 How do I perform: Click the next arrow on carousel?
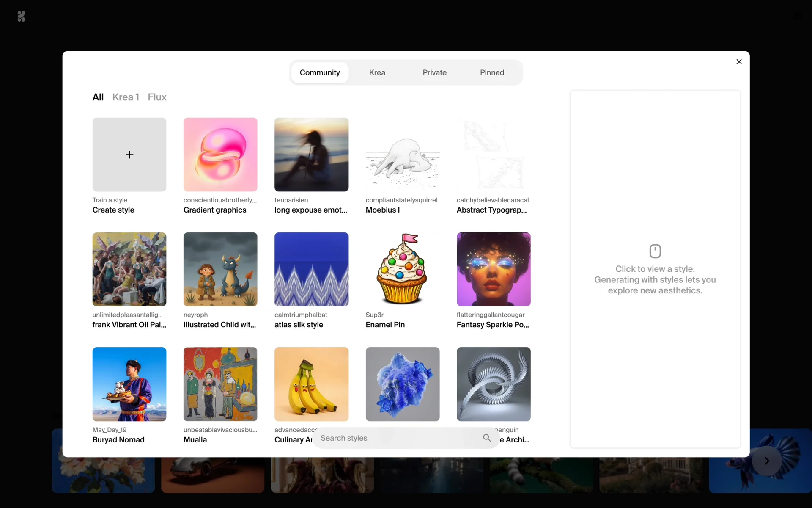[766, 461]
